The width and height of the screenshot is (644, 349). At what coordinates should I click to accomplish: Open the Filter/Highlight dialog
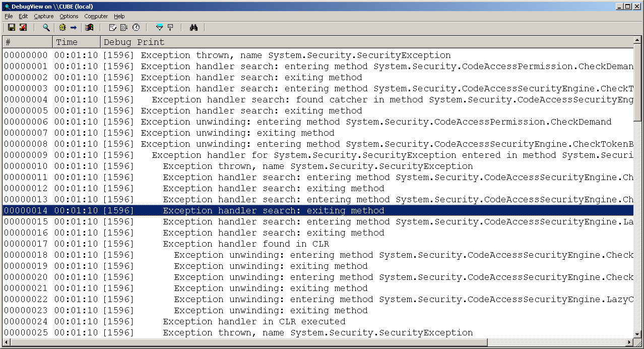click(x=159, y=27)
